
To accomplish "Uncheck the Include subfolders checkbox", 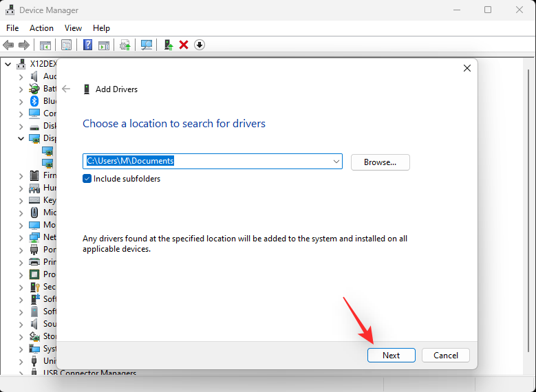I will 87,179.
